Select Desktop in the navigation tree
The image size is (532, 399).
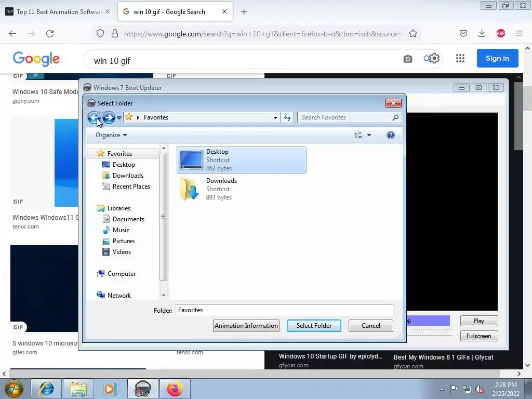[124, 165]
